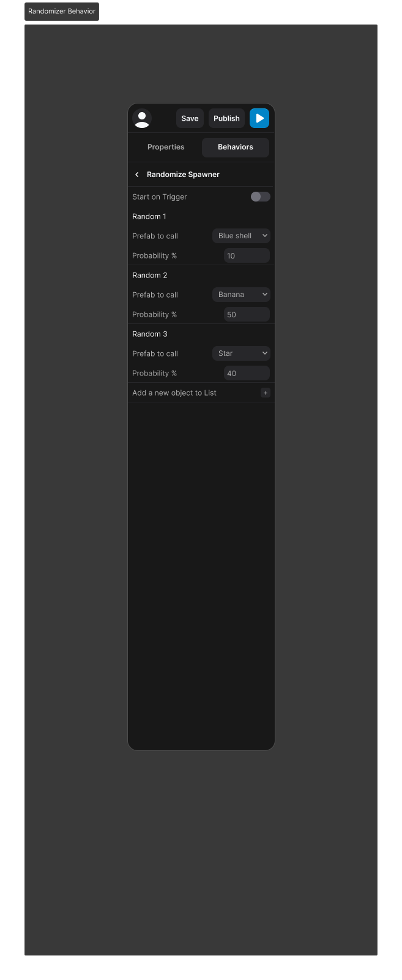Edit Random 1 probability field showing 10

coord(247,255)
